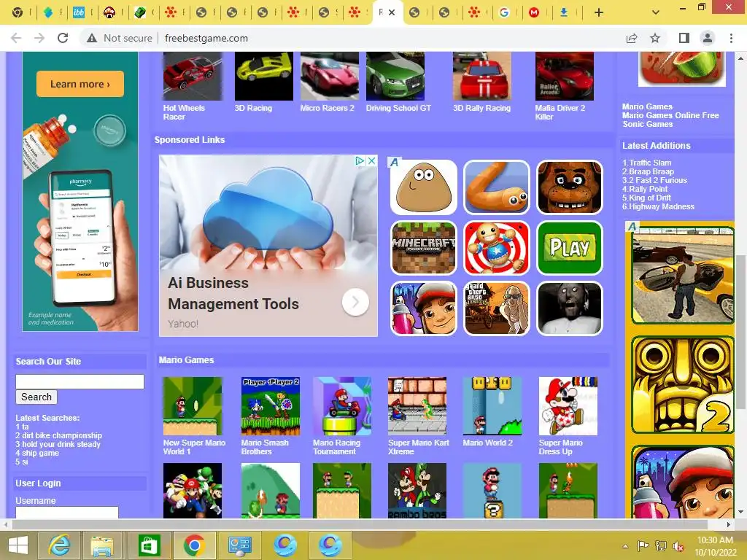
Task: Open the Slither snake game icon
Action: pyautogui.click(x=496, y=187)
